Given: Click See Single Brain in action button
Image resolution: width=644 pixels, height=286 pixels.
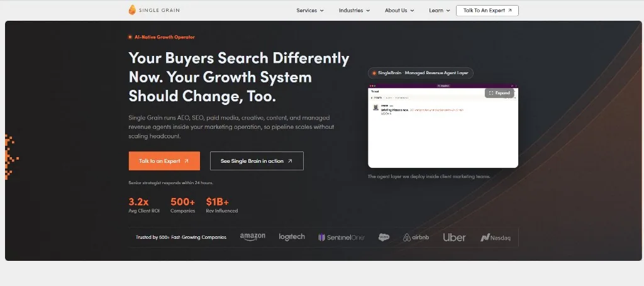Looking at the screenshot, I should pos(257,161).
